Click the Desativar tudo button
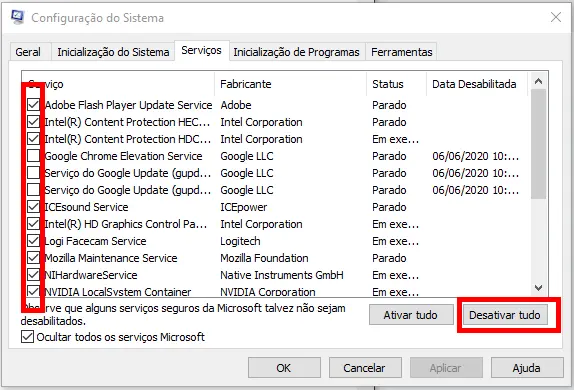574x390 pixels. [505, 315]
